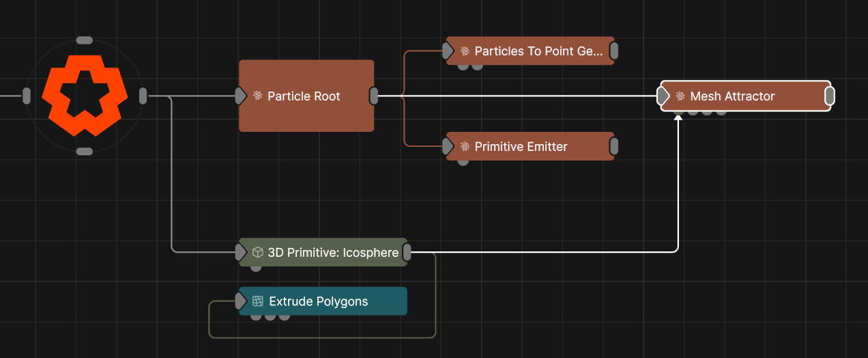Click the output port of Particles To Point Ge...
This screenshot has height=358, width=868.
[613, 51]
